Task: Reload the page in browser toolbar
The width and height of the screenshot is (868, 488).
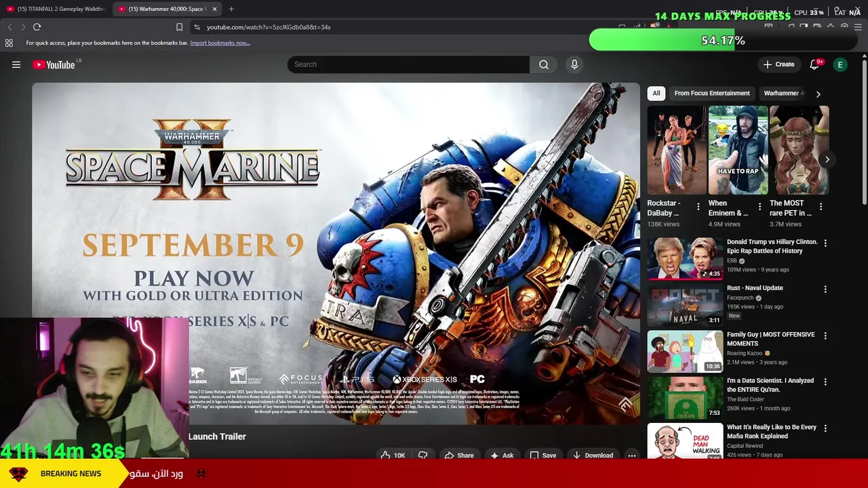Action: click(37, 27)
